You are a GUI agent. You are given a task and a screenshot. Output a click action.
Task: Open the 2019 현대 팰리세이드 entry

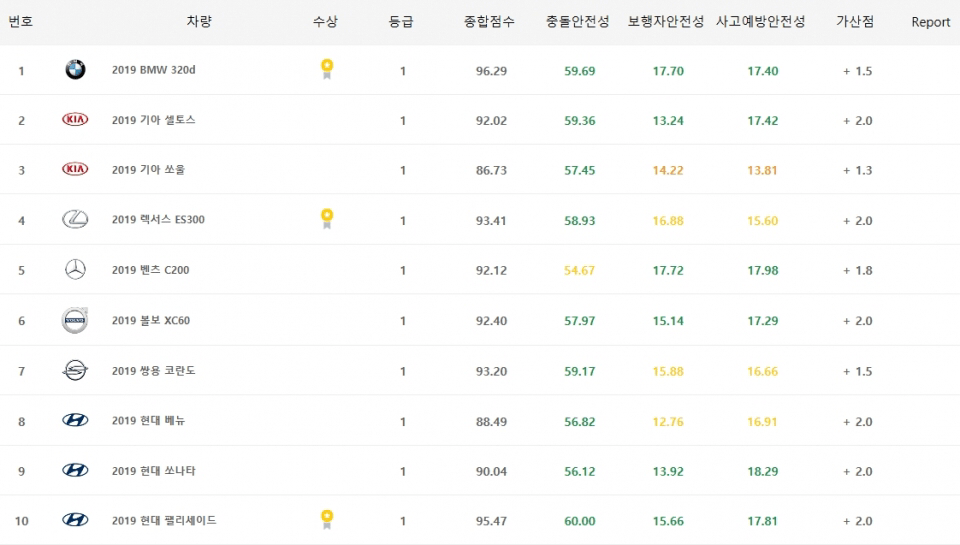coord(164,521)
